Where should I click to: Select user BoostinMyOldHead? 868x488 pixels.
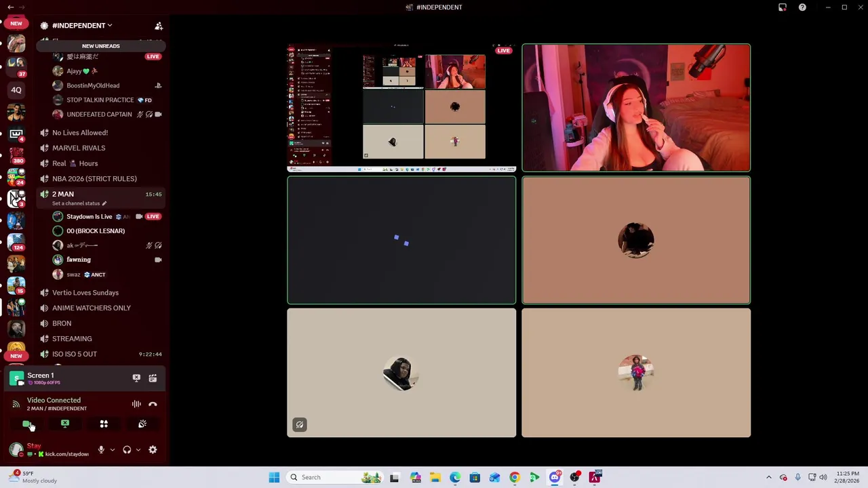pyautogui.click(x=93, y=85)
